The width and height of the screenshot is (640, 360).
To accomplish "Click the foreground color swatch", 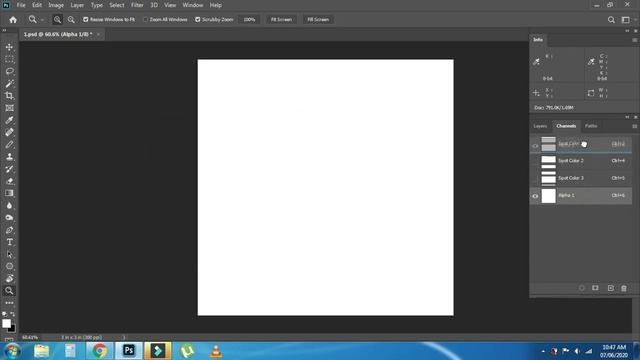I will click(x=6, y=323).
